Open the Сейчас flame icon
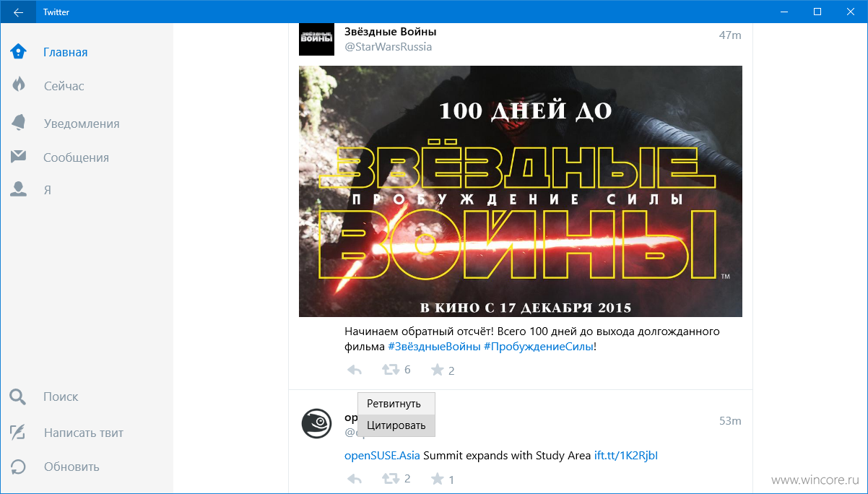868x494 pixels. tap(18, 84)
